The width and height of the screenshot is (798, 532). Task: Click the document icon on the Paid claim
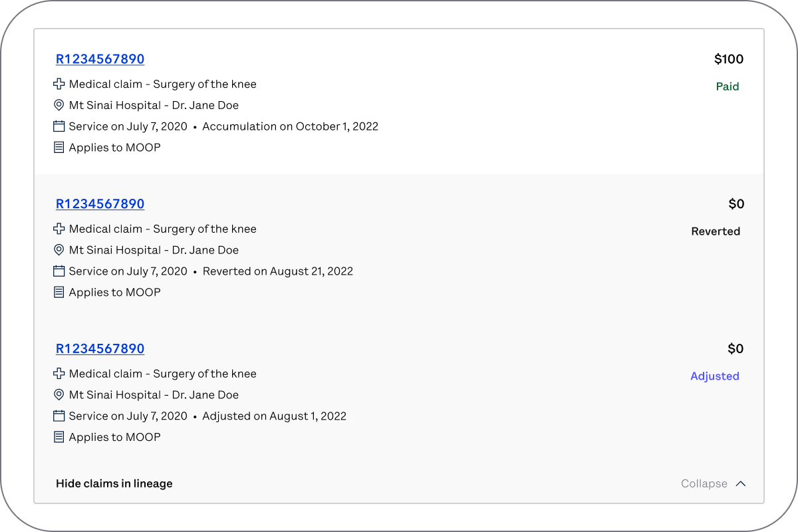coord(59,148)
